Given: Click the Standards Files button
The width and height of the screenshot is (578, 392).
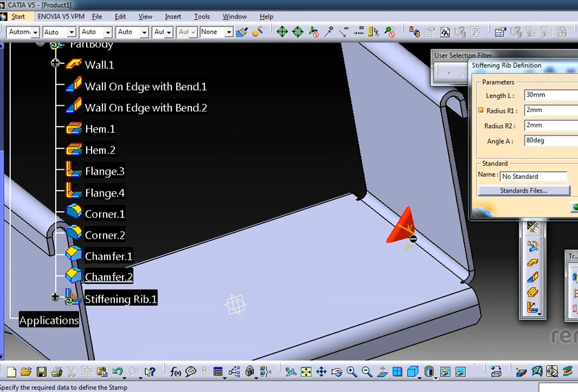Looking at the screenshot, I should [524, 190].
